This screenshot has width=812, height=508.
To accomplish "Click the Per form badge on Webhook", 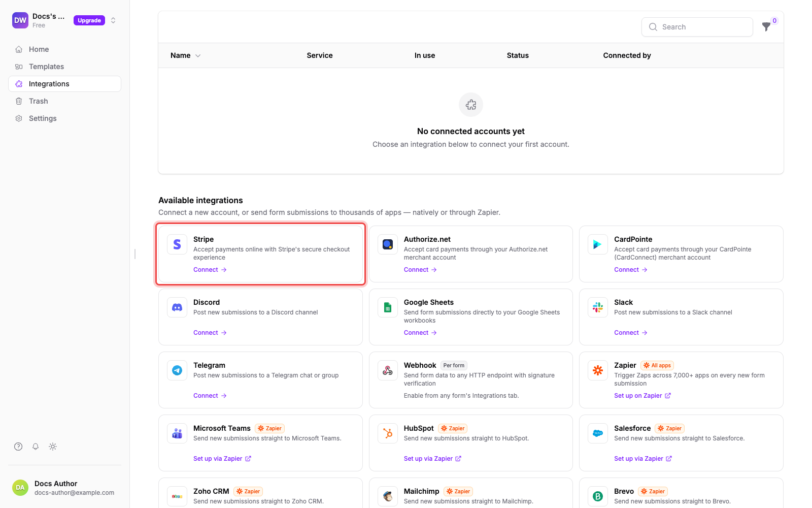I will (454, 365).
